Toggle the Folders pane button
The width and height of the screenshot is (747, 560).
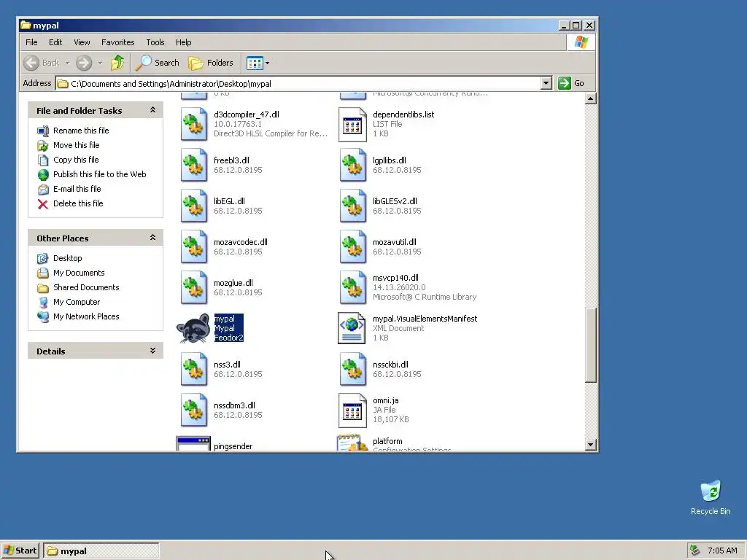coord(211,63)
